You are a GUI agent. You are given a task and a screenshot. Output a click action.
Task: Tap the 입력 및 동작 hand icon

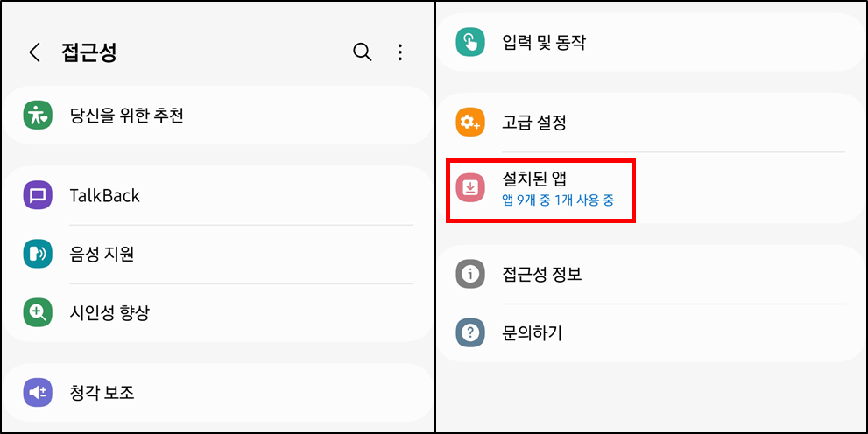click(470, 41)
